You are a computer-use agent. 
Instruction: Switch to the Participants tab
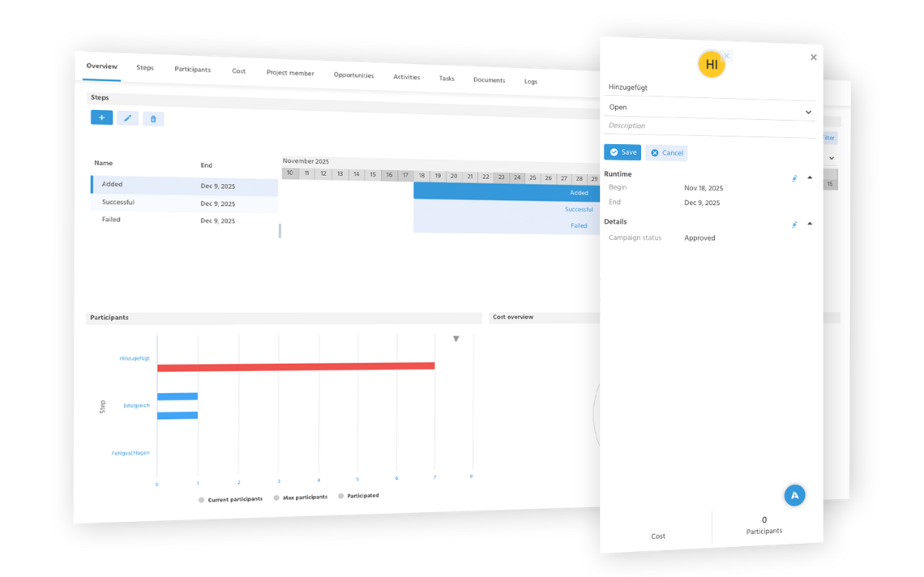pos(192,70)
